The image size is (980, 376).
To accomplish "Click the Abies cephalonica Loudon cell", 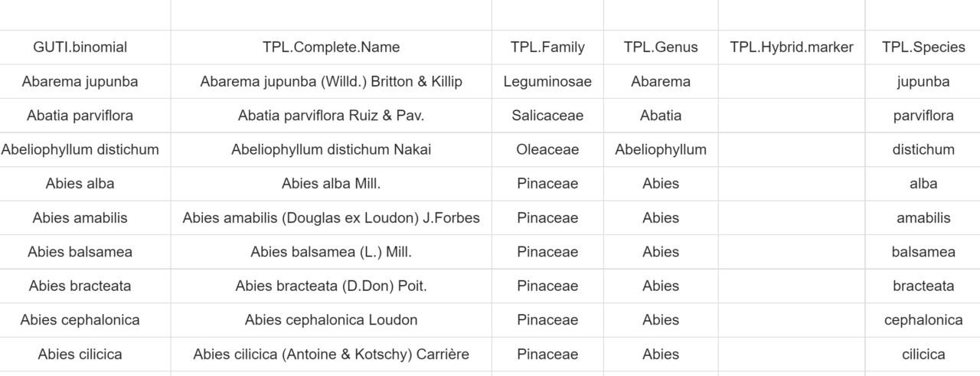I will 331,320.
